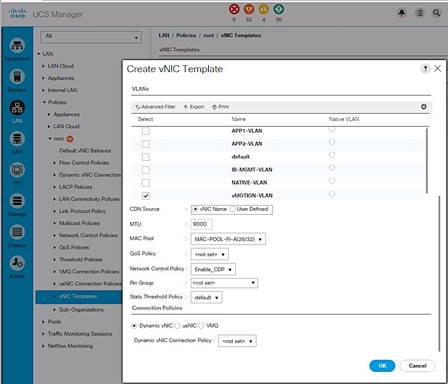This screenshot has height=384, width=448.
Task: Check the NATIVE-VLAN checkbox
Action: click(x=146, y=183)
